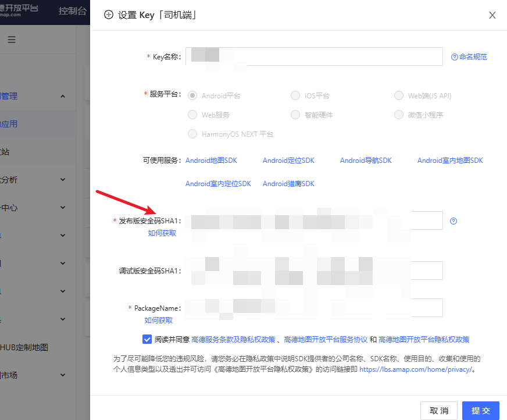The width and height of the screenshot is (507, 420).
Task: Open 控制台 in the top navigation
Action: 73,11
